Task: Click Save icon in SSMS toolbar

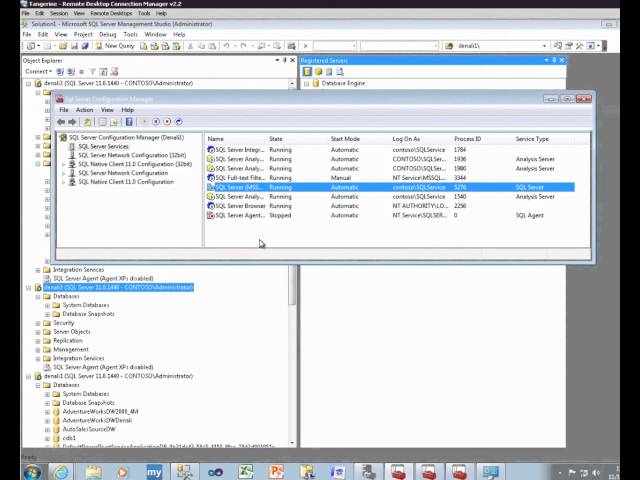Action: pos(74,46)
